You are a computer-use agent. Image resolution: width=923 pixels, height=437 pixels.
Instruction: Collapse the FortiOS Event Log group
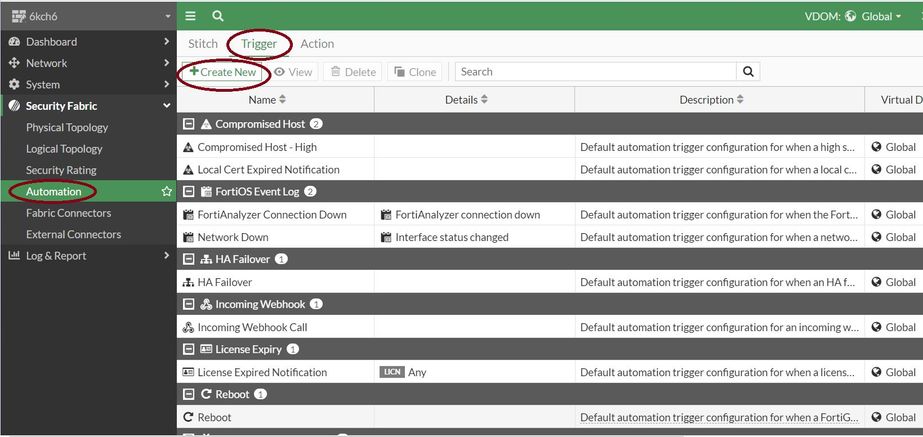pyautogui.click(x=188, y=192)
